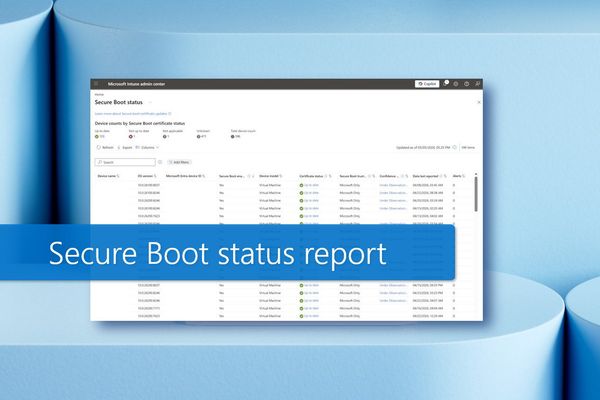600x400 pixels.
Task: Click the table's vertical scrollbar
Action: pyautogui.click(x=476, y=193)
